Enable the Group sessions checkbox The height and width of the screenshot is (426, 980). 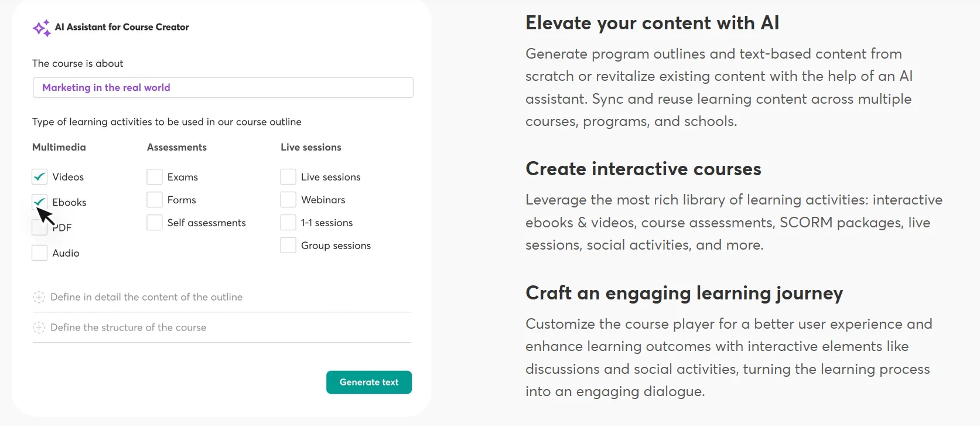[288, 246]
